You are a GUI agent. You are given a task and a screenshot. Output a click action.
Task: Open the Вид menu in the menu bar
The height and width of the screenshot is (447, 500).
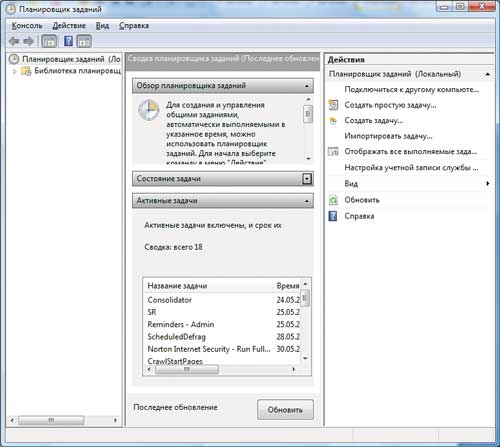102,26
